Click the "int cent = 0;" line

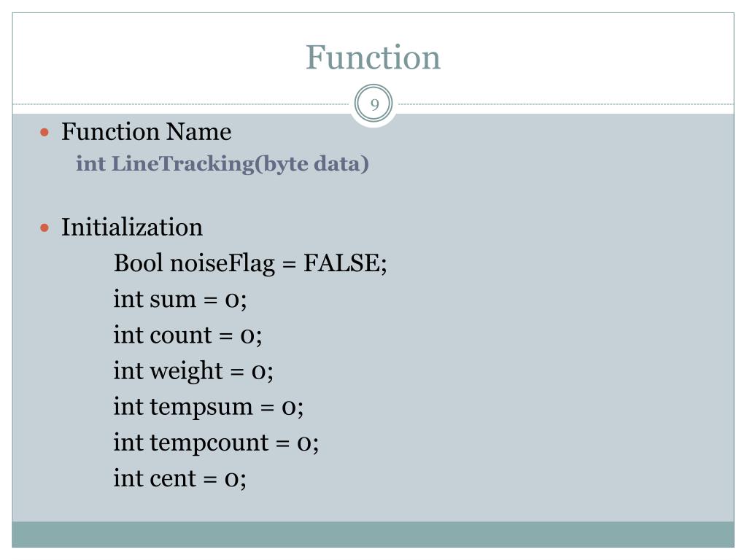(x=180, y=478)
